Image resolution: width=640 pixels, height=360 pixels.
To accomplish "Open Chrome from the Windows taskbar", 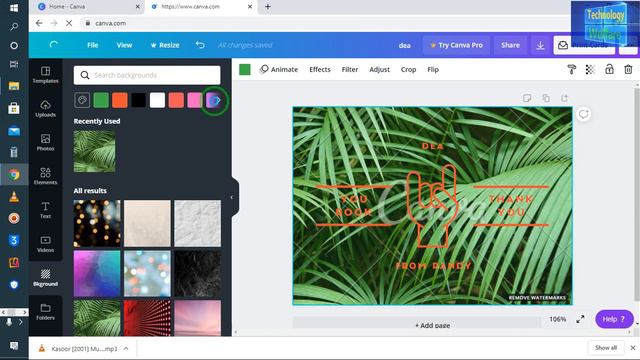I will (14, 175).
